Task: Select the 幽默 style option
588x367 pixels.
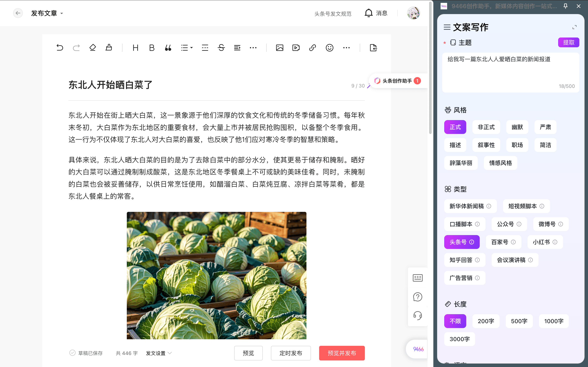Action: (517, 127)
